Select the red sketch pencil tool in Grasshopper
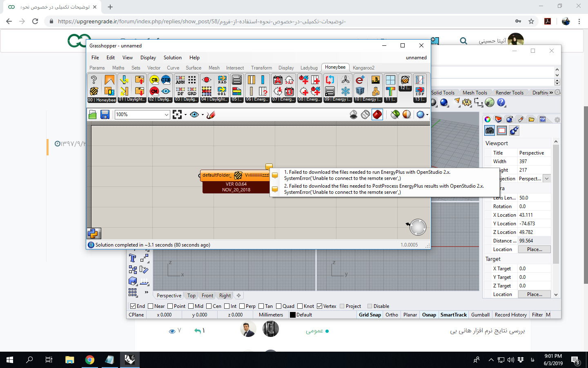The width and height of the screenshot is (588, 368). click(x=211, y=115)
